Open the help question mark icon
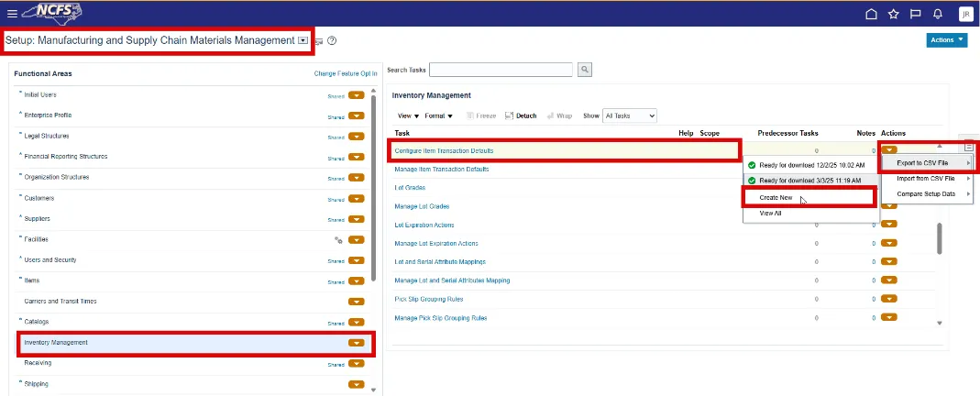Viewport: 980px width, 396px height. coord(332,40)
